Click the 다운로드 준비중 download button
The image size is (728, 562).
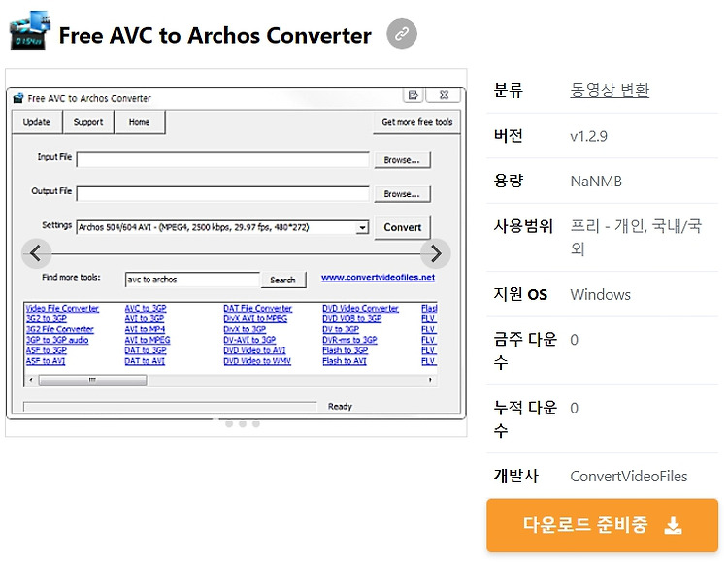[x=602, y=525]
